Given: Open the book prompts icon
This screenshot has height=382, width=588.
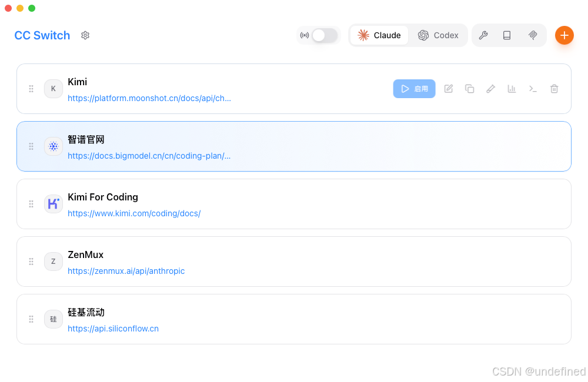Looking at the screenshot, I should click(507, 35).
